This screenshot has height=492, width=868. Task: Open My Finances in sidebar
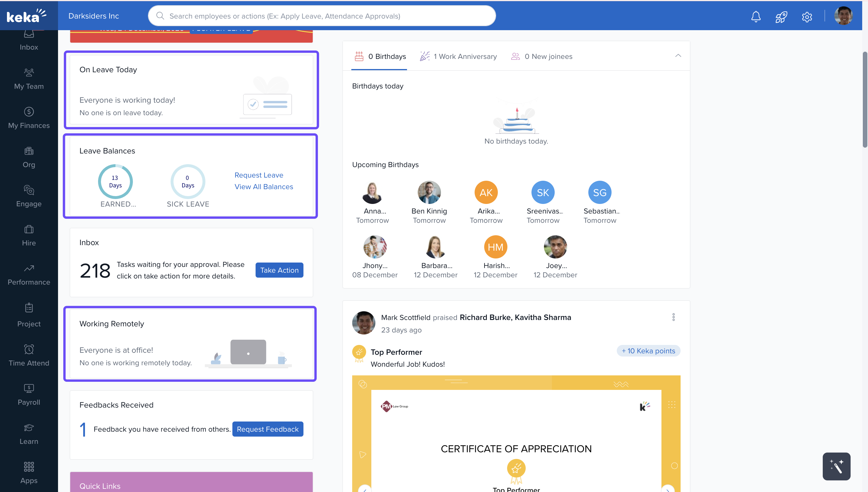tap(29, 117)
